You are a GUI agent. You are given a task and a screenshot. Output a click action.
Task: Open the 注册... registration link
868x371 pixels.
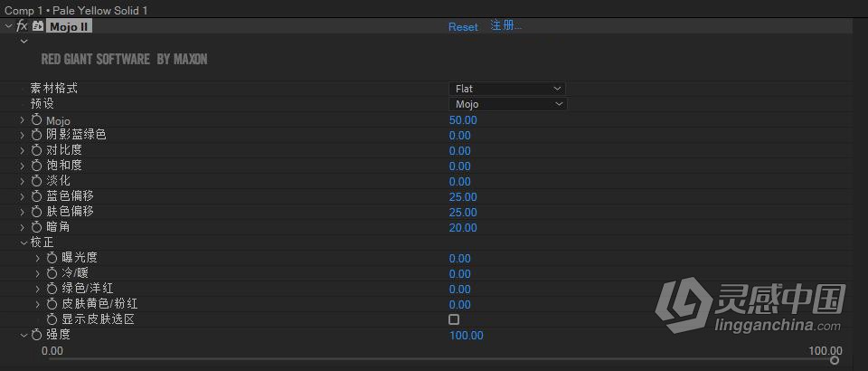pos(506,25)
